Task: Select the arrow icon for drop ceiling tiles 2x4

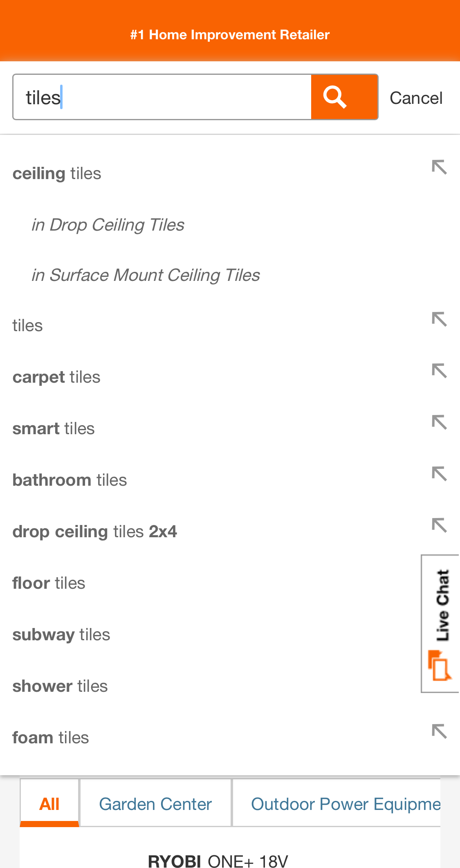Action: (x=440, y=525)
